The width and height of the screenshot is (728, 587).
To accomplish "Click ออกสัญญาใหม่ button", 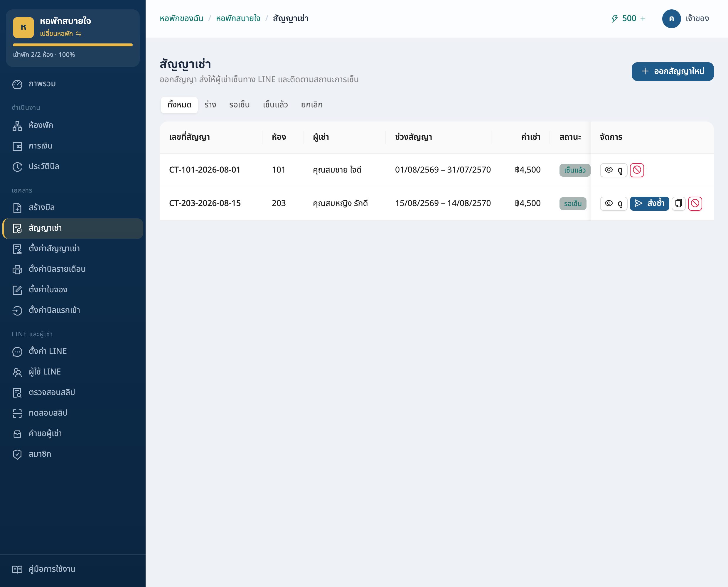I will tap(672, 71).
